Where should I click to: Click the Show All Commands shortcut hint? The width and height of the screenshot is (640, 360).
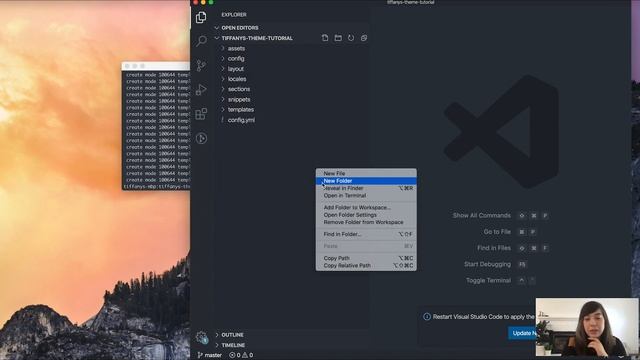coord(500,216)
